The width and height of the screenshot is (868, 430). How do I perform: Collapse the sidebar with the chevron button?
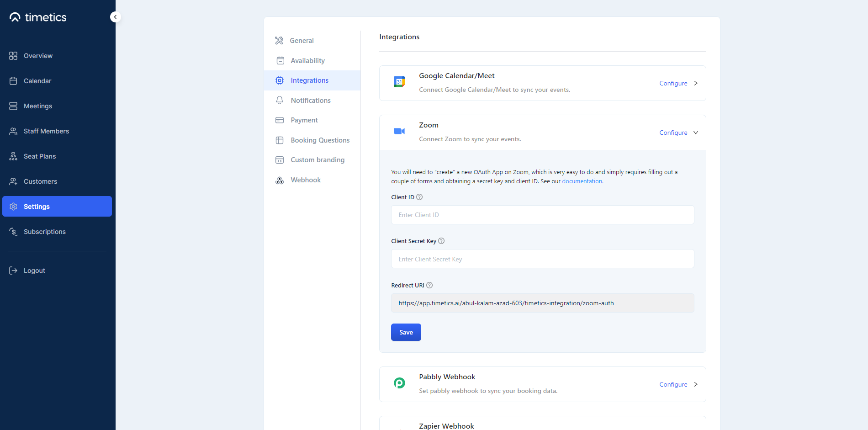(x=115, y=16)
